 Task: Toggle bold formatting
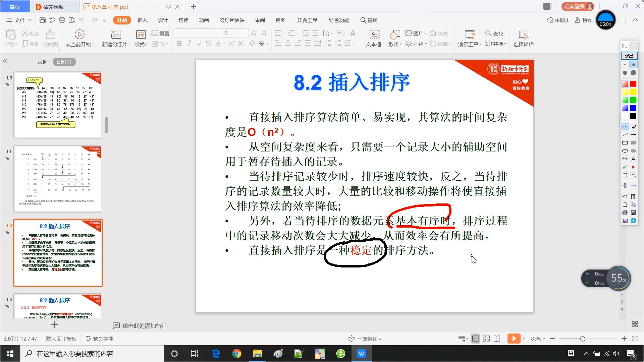[179, 44]
